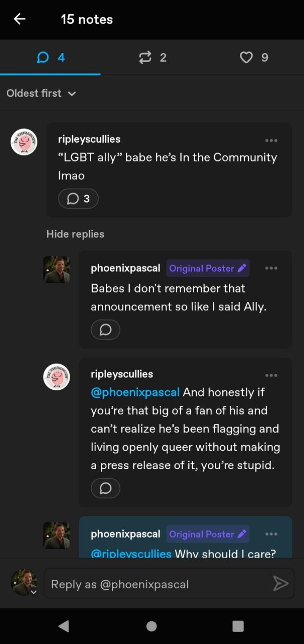Switch account using avatar beside reply box
This screenshot has width=304, height=644.
[24, 583]
